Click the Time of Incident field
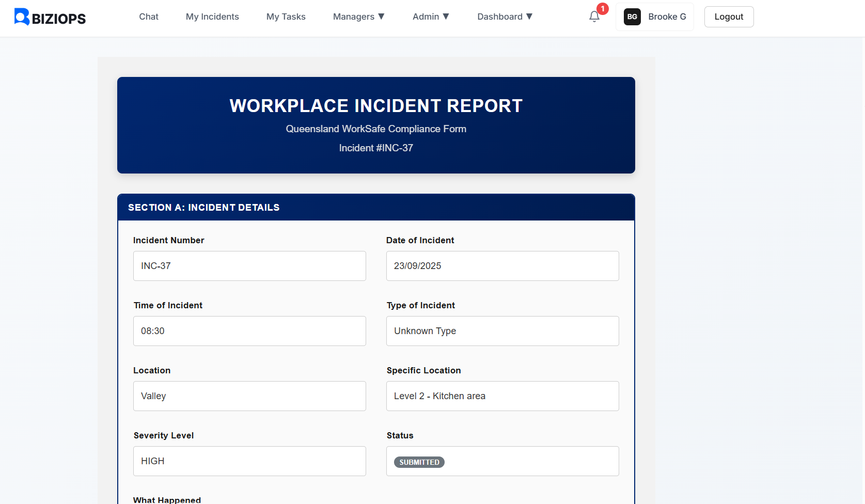865x504 pixels. 249,331
